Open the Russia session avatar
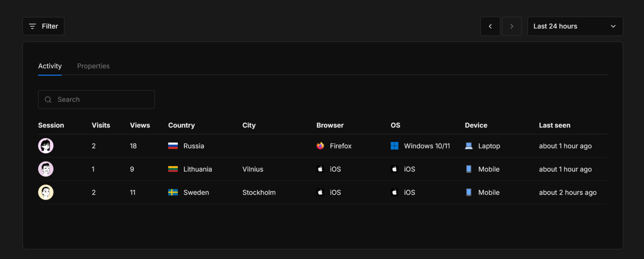The width and height of the screenshot is (644, 259). tap(46, 146)
